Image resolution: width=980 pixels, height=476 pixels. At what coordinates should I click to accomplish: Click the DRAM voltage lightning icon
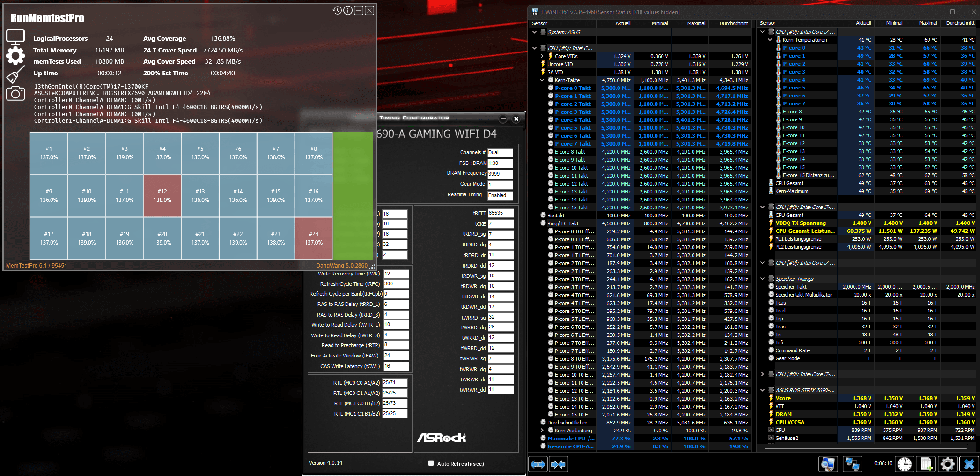771,414
